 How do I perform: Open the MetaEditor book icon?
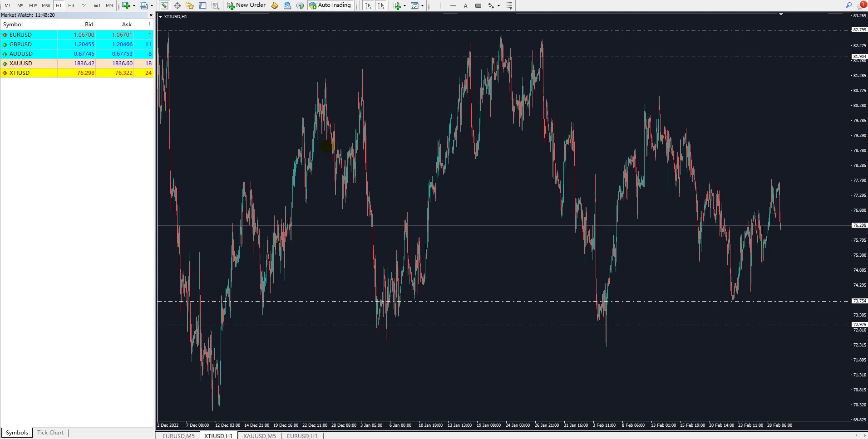[x=275, y=5]
